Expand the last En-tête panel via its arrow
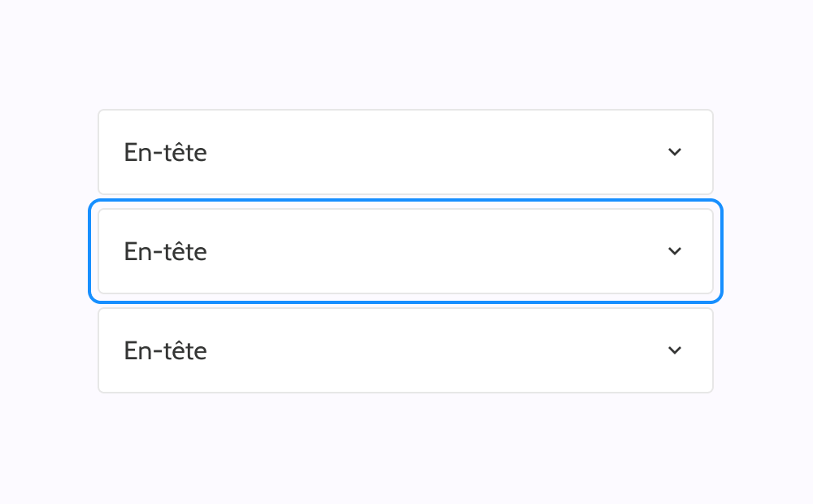 tap(674, 350)
